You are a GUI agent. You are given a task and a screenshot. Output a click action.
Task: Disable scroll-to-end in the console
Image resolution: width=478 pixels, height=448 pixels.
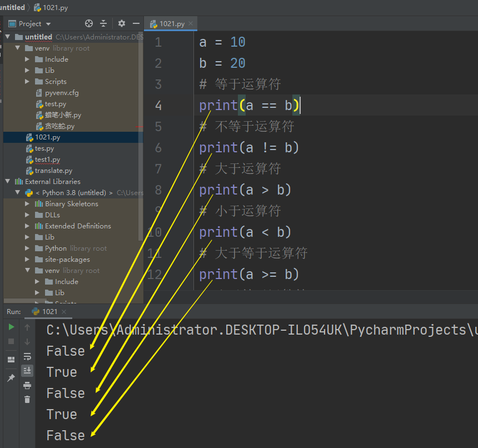click(27, 370)
